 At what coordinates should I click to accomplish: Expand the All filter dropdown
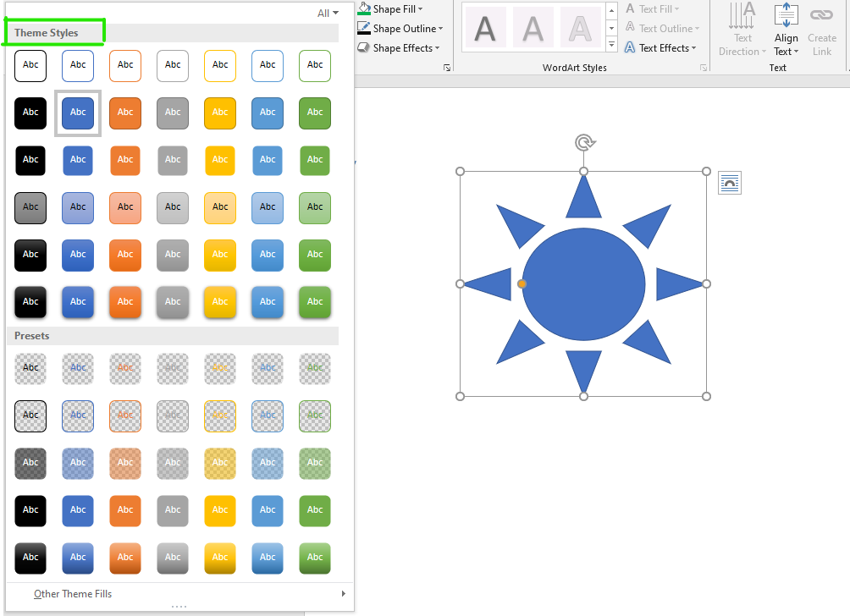pos(328,13)
